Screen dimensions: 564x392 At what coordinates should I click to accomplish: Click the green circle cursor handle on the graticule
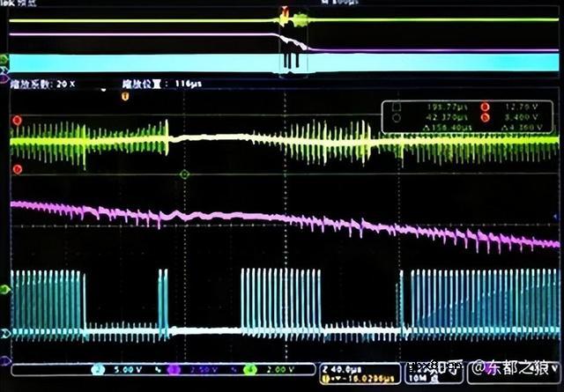click(x=184, y=174)
